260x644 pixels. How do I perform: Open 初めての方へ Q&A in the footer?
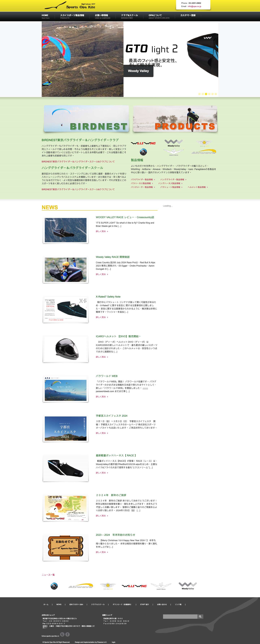pos(76,604)
